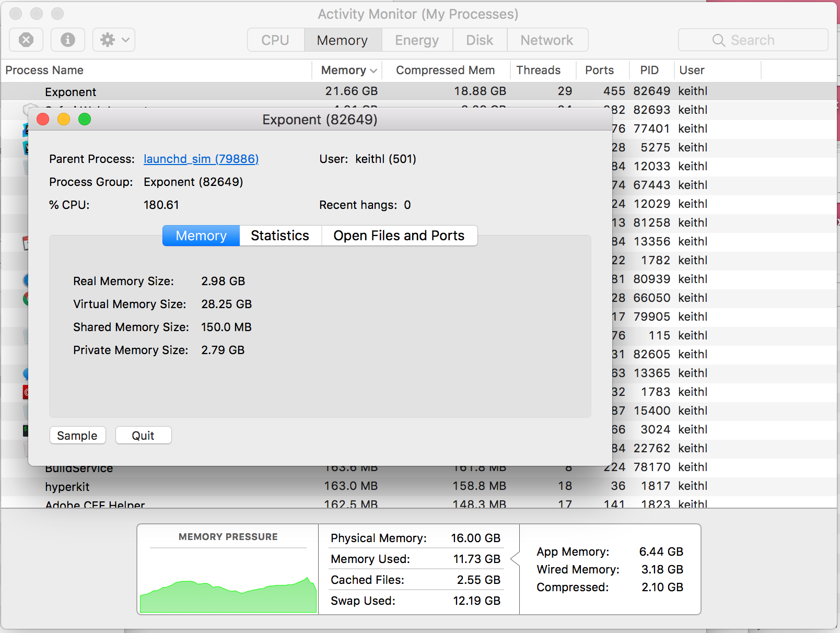This screenshot has width=840, height=633.
Task: View the Disk tab
Action: [x=479, y=40]
